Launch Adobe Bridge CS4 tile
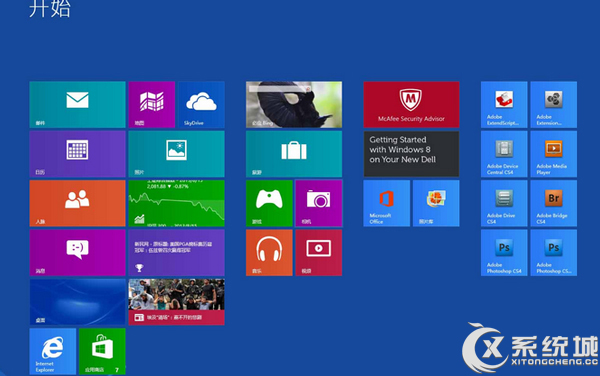The height and width of the screenshot is (376, 600). tap(554, 203)
